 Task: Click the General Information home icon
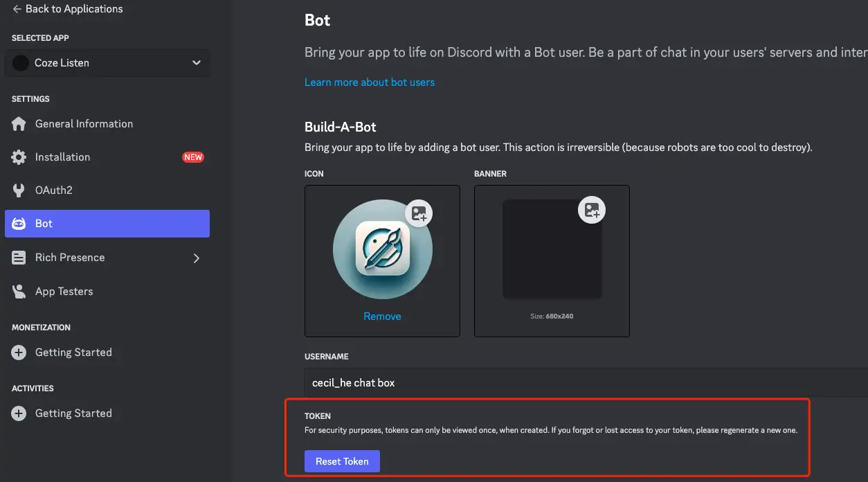click(x=19, y=124)
